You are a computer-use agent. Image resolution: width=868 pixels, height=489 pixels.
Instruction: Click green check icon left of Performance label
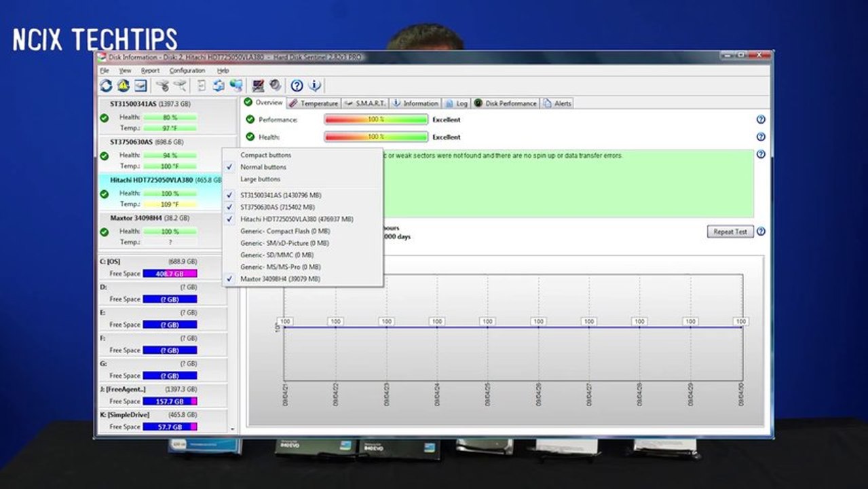click(x=250, y=120)
